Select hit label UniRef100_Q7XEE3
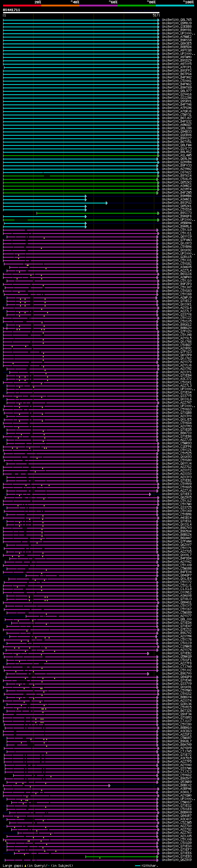197x868 pixels. pos(177,494)
